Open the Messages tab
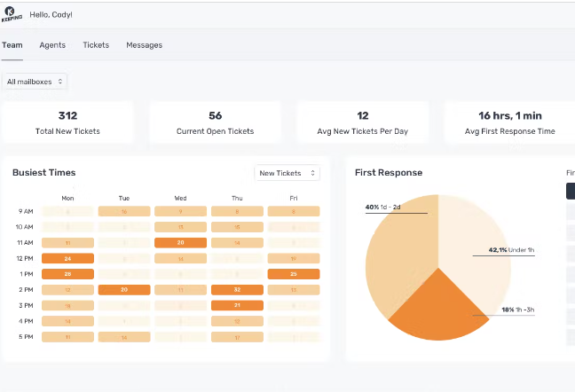Image resolution: width=575 pixels, height=392 pixels. (x=145, y=45)
